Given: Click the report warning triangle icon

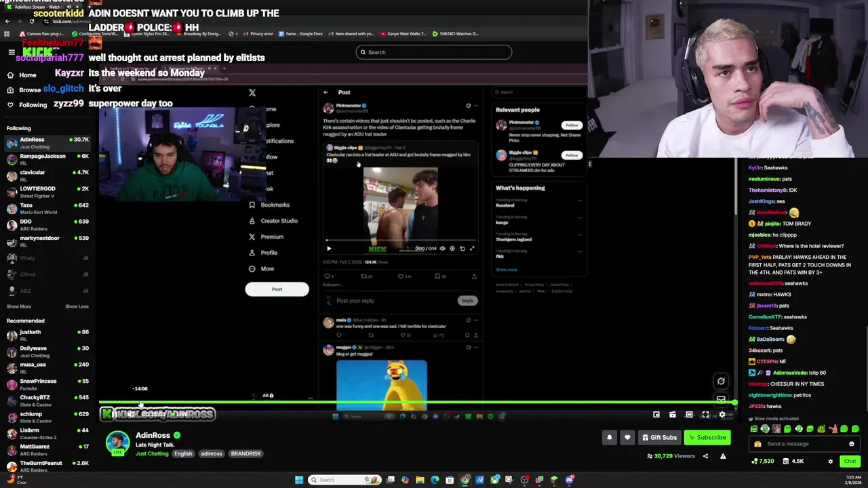Looking at the screenshot, I should point(723,456).
